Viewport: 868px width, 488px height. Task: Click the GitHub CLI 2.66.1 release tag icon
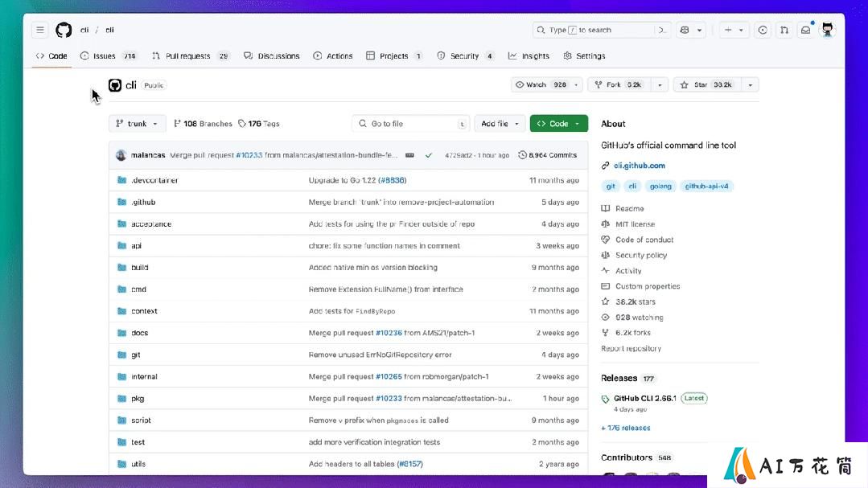coord(606,399)
